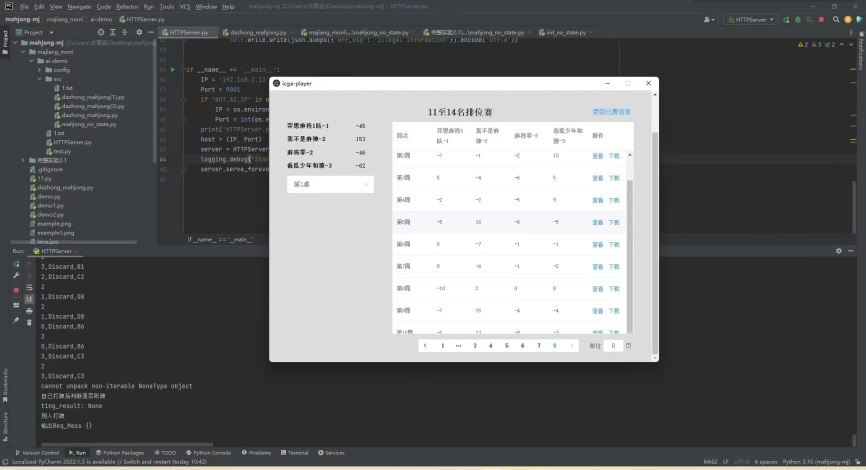The height and width of the screenshot is (470, 866).
Task: Toggle the Project tool window sidebar button
Action: [5, 42]
